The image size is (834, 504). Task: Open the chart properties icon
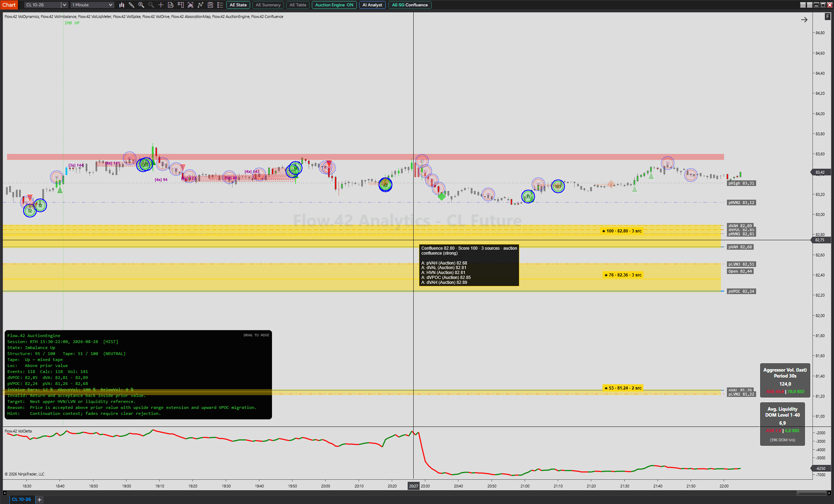click(210, 5)
